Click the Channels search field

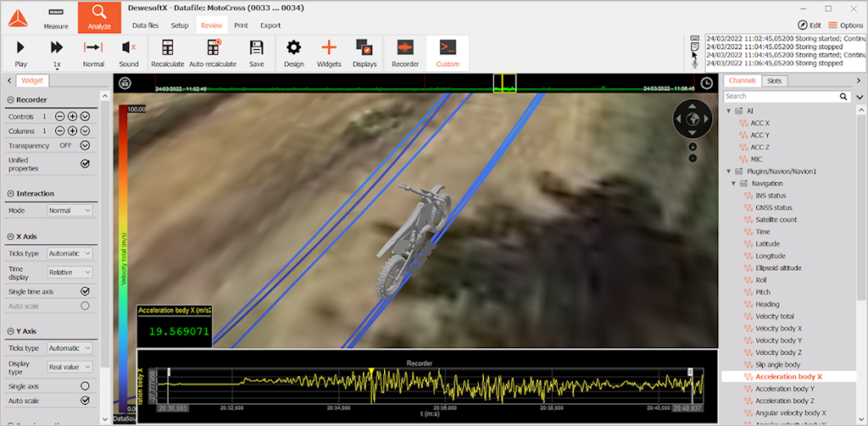click(781, 97)
